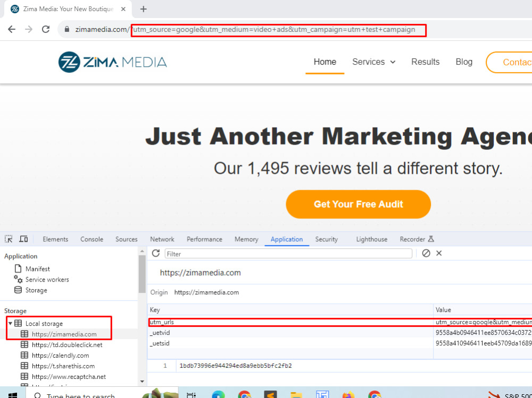Select https://www.recaptcha.net storage entry

69,377
